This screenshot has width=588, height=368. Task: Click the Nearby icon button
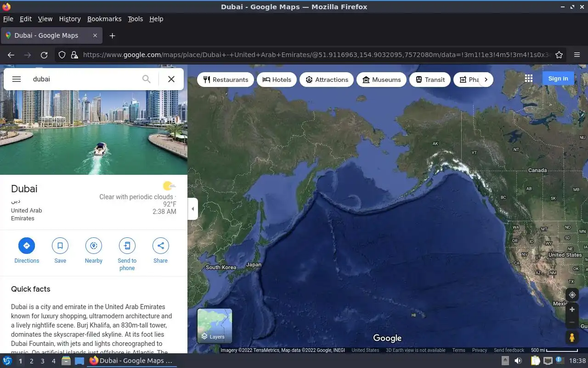94,246
